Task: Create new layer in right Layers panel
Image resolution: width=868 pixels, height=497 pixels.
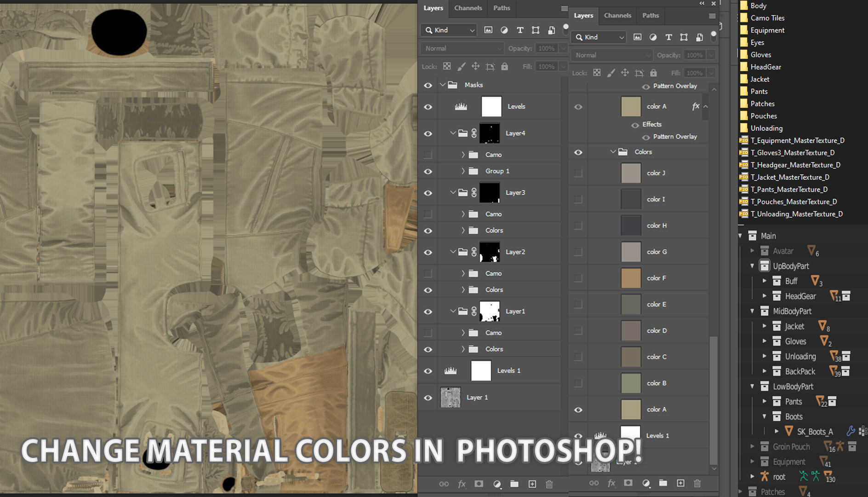Action: [680, 483]
